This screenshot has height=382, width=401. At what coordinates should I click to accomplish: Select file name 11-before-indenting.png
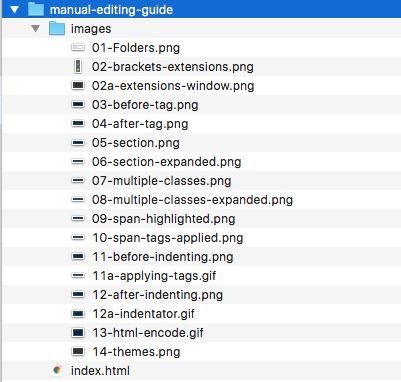click(x=163, y=257)
